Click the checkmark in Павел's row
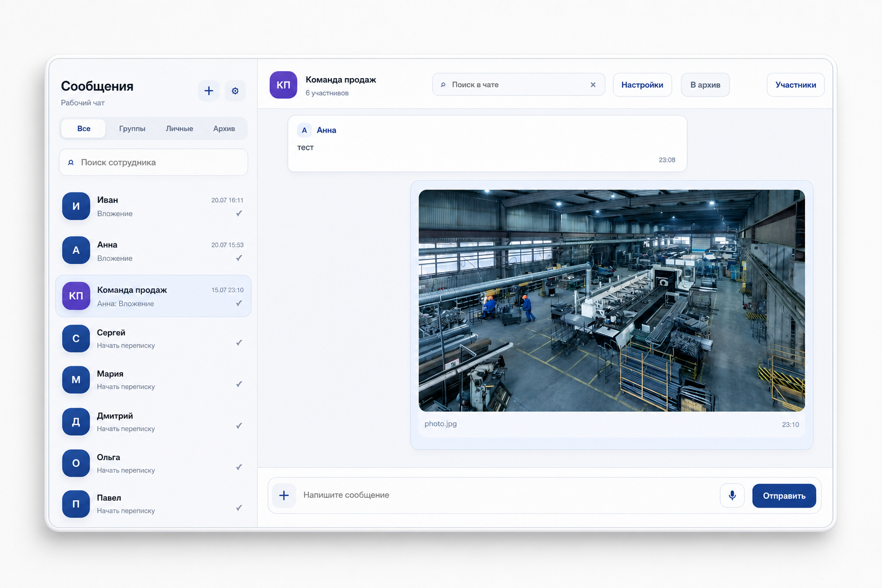882x588 pixels. click(x=239, y=508)
